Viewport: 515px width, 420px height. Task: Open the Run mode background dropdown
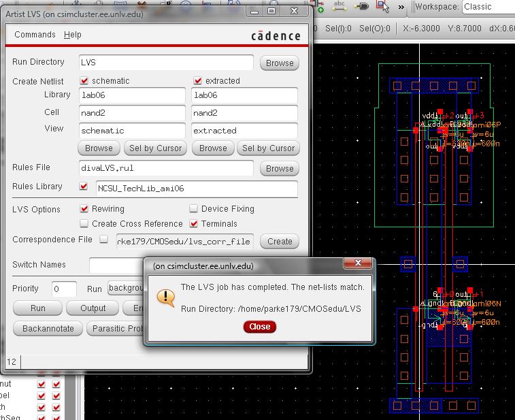click(x=124, y=289)
